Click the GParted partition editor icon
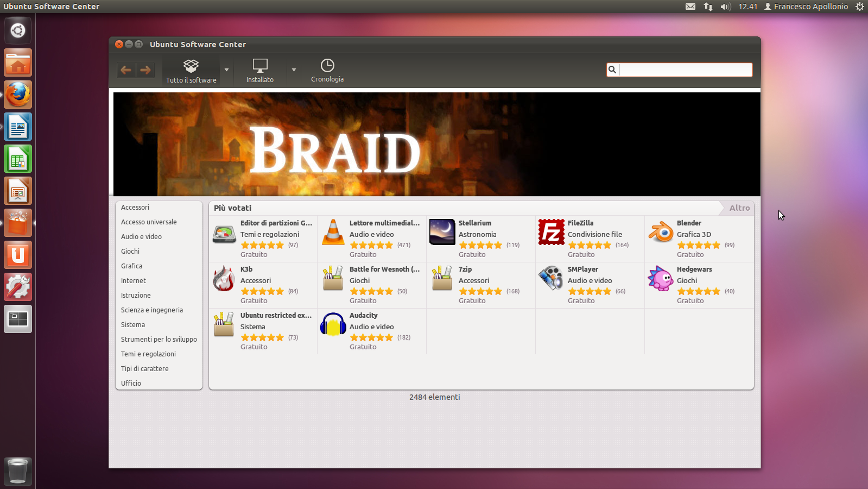The height and width of the screenshot is (489, 868). (x=224, y=233)
